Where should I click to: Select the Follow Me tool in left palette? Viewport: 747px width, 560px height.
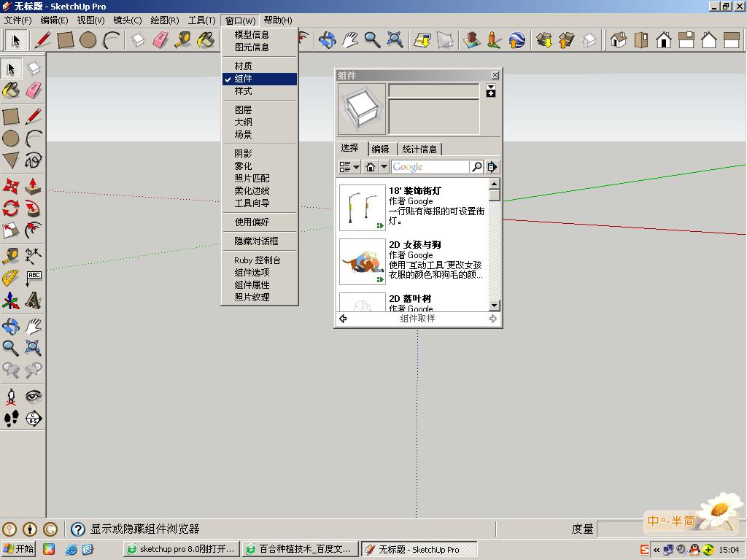[33, 208]
